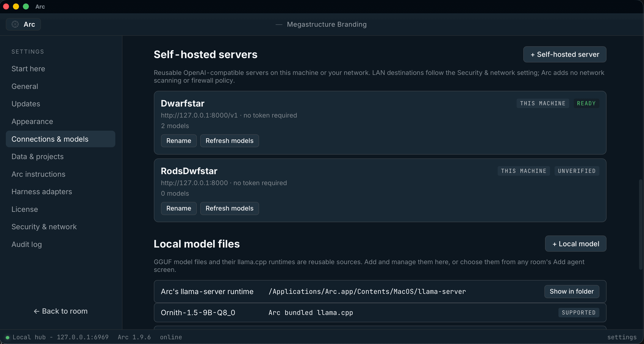Click the Self-hosted servers heading
The height and width of the screenshot is (344, 644).
tap(205, 54)
